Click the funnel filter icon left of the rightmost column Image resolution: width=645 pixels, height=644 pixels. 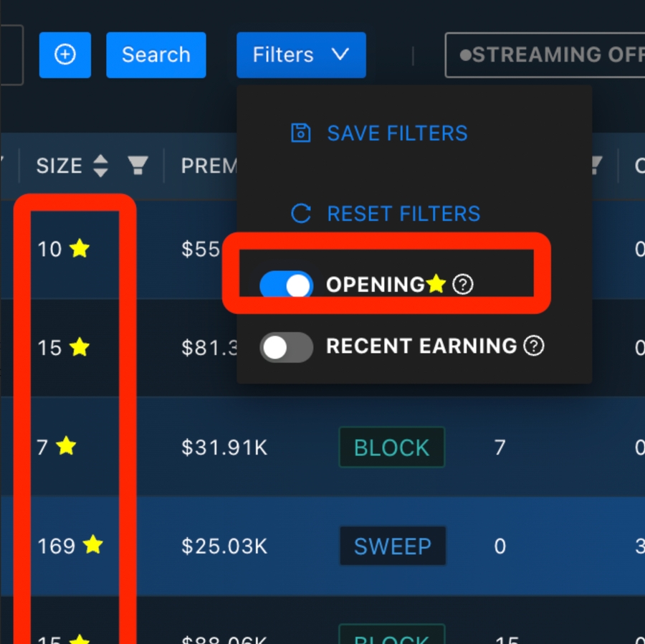tap(594, 166)
